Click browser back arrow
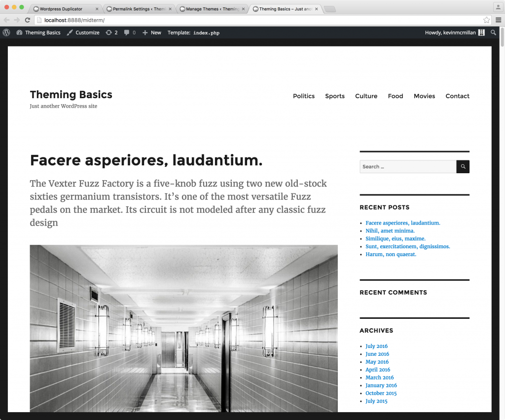Viewport: 505px width, 420px height. [6, 20]
